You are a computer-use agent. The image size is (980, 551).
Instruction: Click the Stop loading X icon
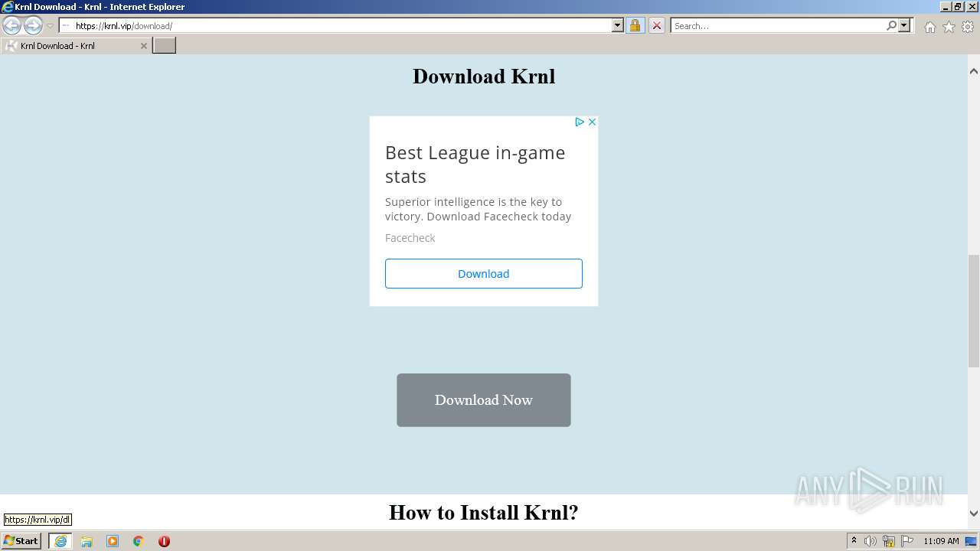pos(657,26)
